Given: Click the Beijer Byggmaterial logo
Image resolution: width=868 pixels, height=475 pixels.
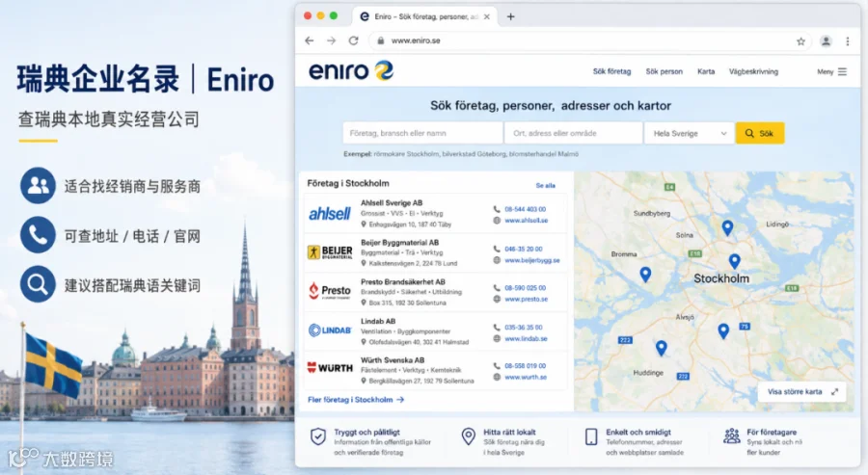Looking at the screenshot, I should (x=330, y=252).
